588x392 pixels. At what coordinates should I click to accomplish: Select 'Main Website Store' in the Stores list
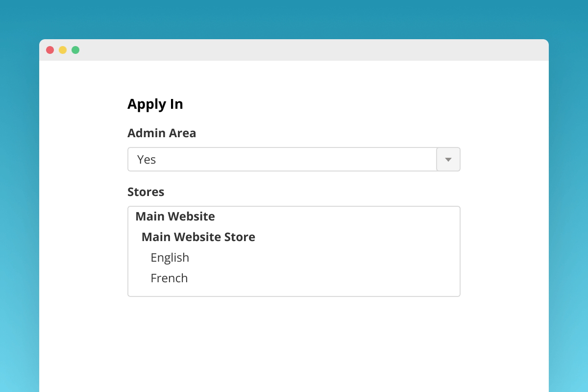click(198, 237)
